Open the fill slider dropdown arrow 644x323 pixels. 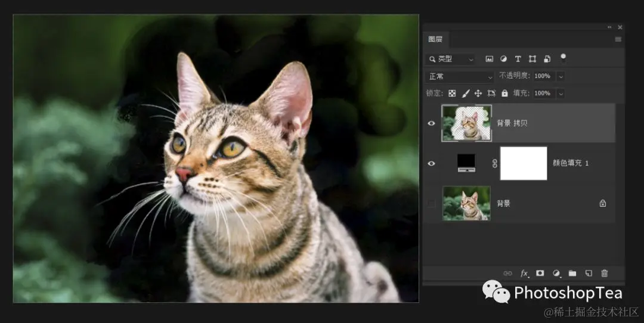pos(561,93)
